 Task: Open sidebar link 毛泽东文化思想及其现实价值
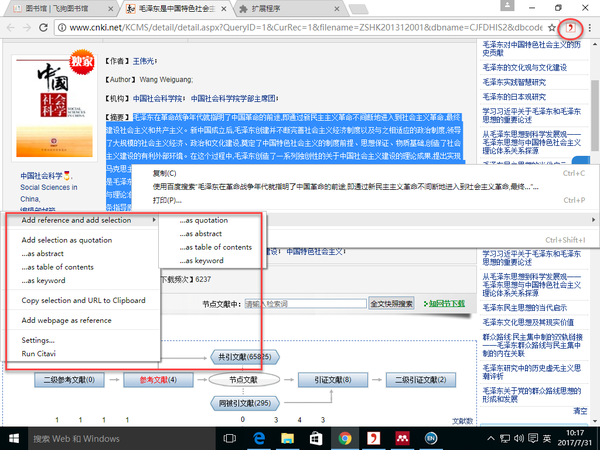[x=528, y=322]
